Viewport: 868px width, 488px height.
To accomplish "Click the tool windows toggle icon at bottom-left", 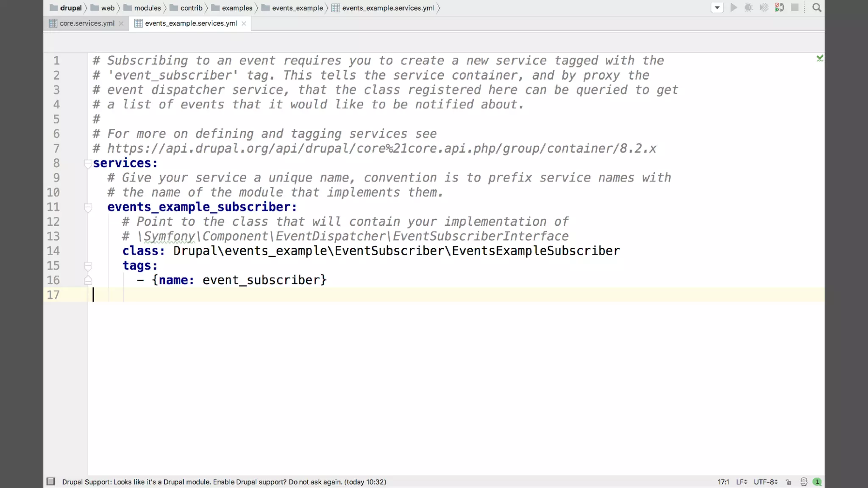I will pos(51,482).
